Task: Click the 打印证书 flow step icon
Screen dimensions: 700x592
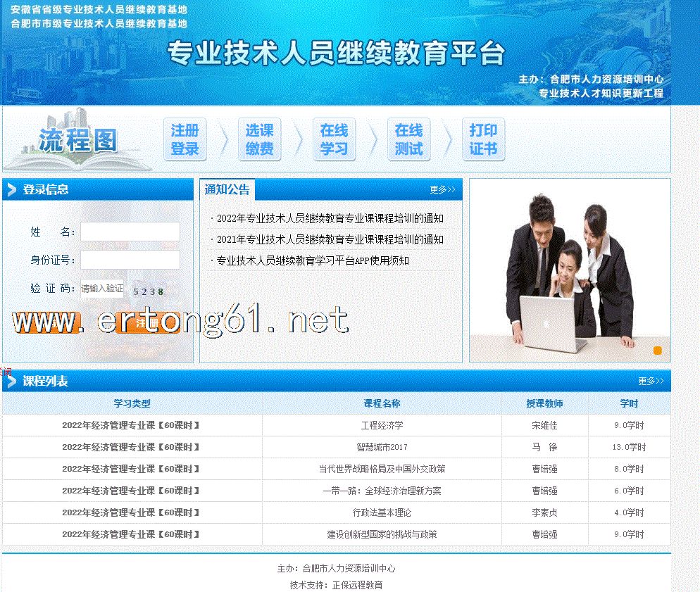Action: [483, 139]
